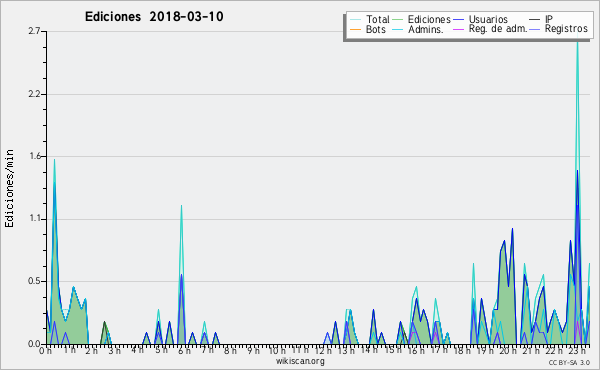
Task: Click the 6 h tick label
Action: click(184, 350)
